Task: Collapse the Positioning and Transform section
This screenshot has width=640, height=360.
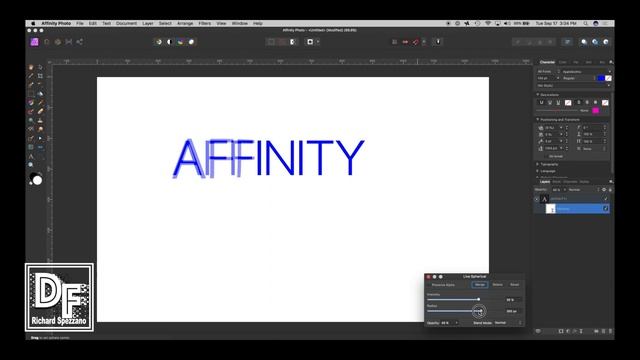Action: coord(538,120)
